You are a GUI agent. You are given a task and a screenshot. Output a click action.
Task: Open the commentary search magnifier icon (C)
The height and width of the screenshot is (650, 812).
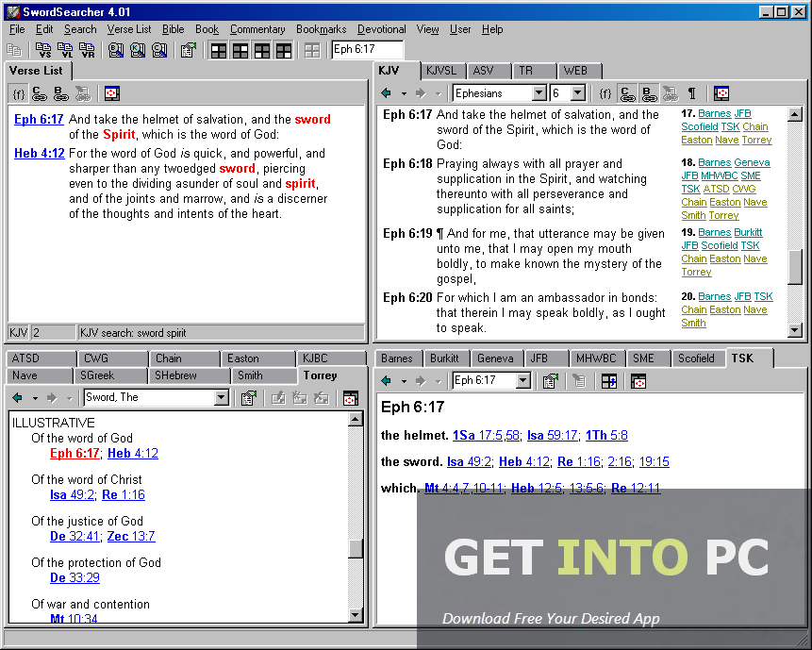(159, 50)
